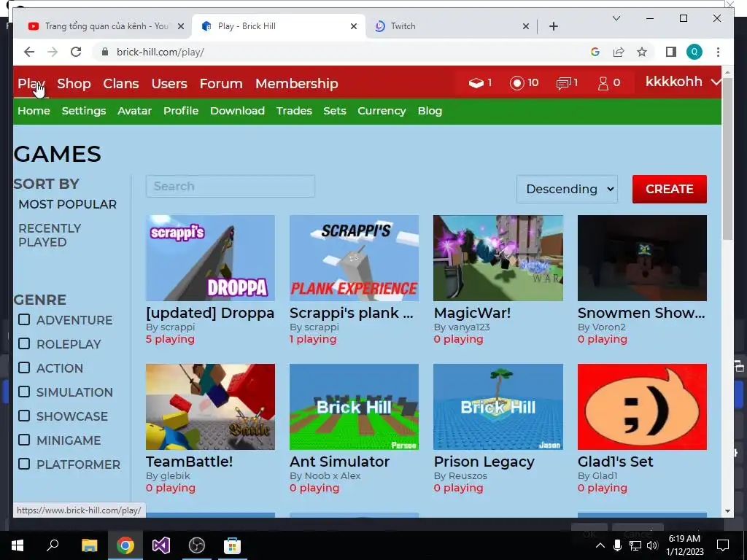This screenshot has height=560, width=747.
Task: Click the page vertical scrollbar thumb
Action: (x=727, y=158)
